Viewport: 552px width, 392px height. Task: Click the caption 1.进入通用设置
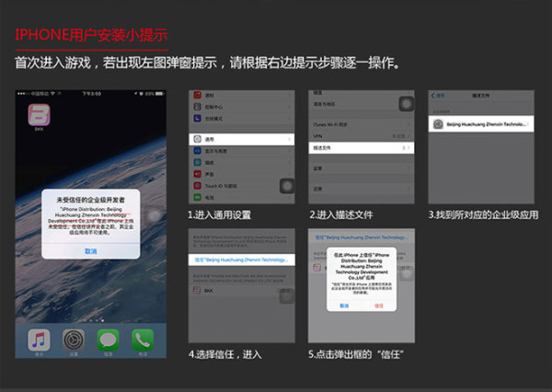pyautogui.click(x=219, y=214)
